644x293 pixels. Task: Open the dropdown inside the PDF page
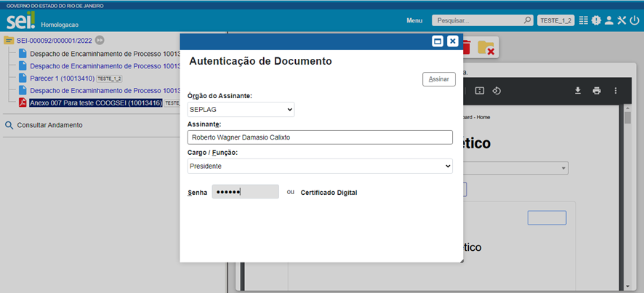point(516,168)
